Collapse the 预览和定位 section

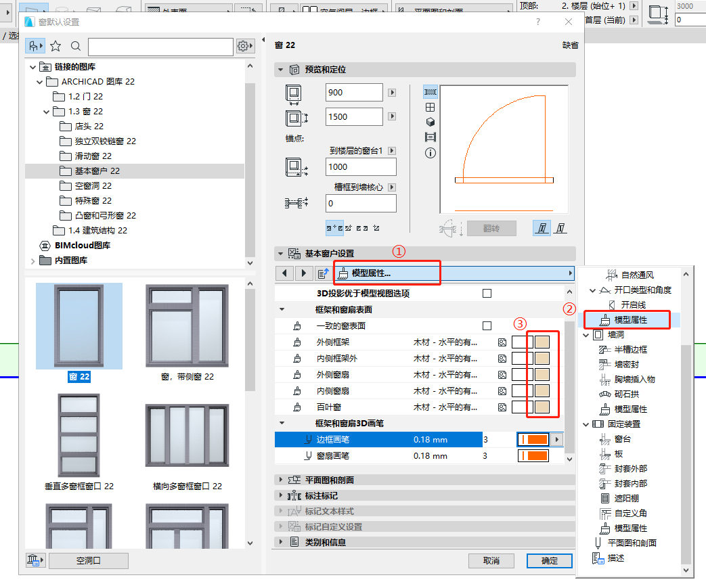[280, 69]
